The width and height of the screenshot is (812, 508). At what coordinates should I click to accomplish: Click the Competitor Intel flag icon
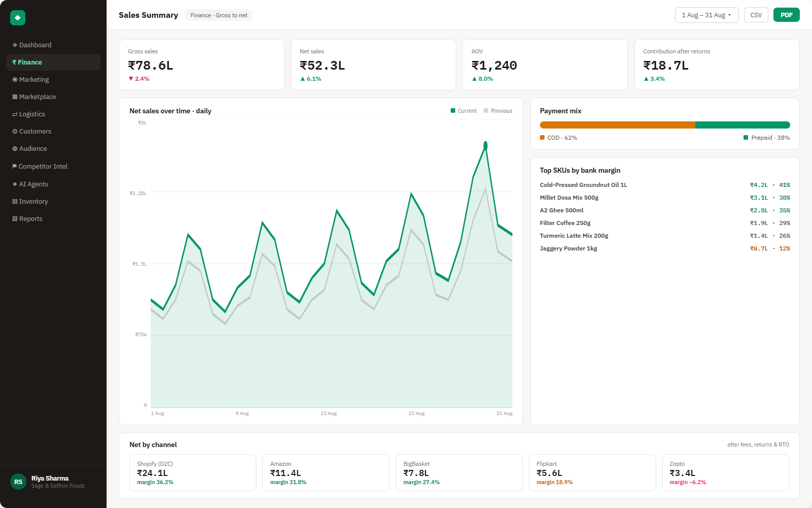coord(15,167)
